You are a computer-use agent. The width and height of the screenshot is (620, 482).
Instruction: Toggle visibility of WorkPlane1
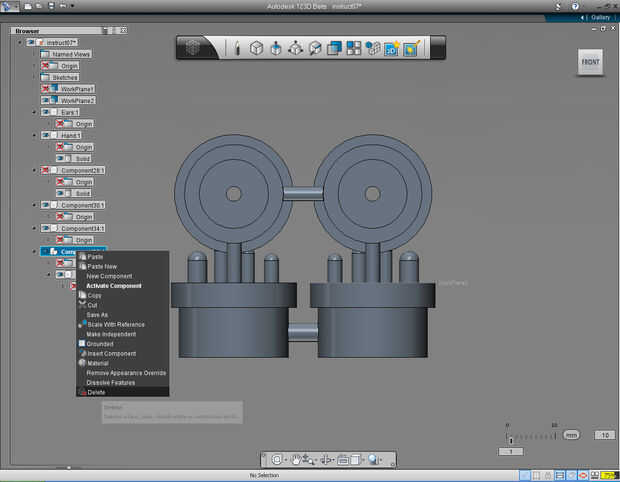46,89
